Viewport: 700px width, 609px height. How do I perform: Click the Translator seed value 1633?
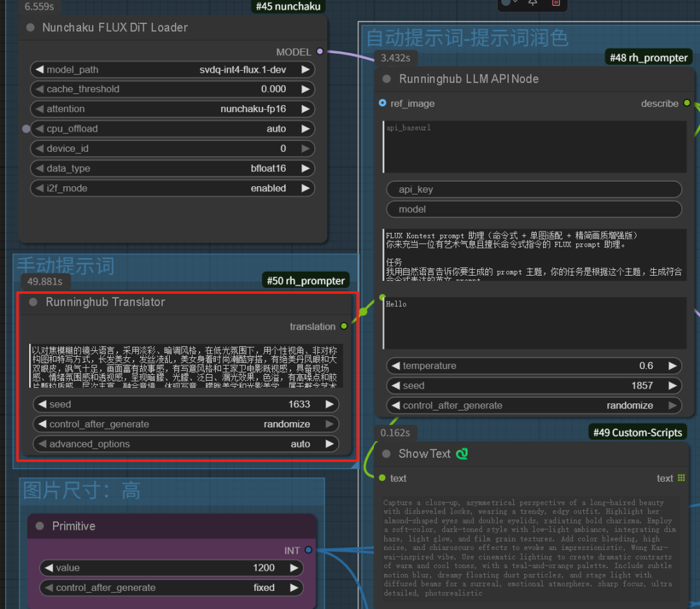pyautogui.click(x=299, y=404)
